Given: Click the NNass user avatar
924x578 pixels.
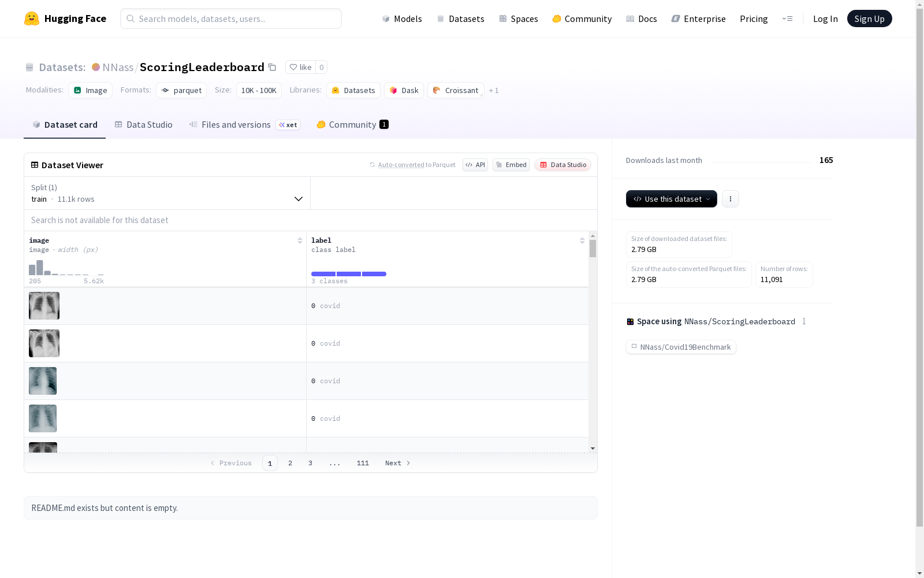Looking at the screenshot, I should coord(96,67).
